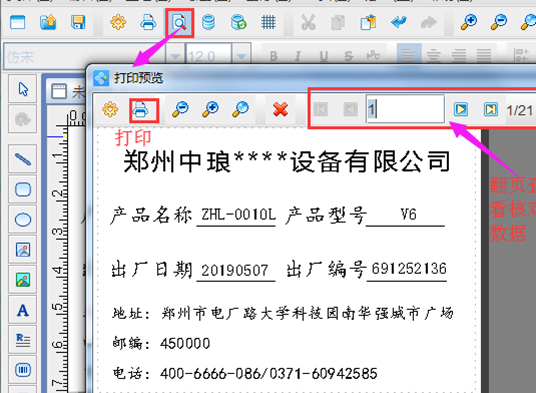
Task: Zoom in within the print preview
Action: click(x=210, y=110)
